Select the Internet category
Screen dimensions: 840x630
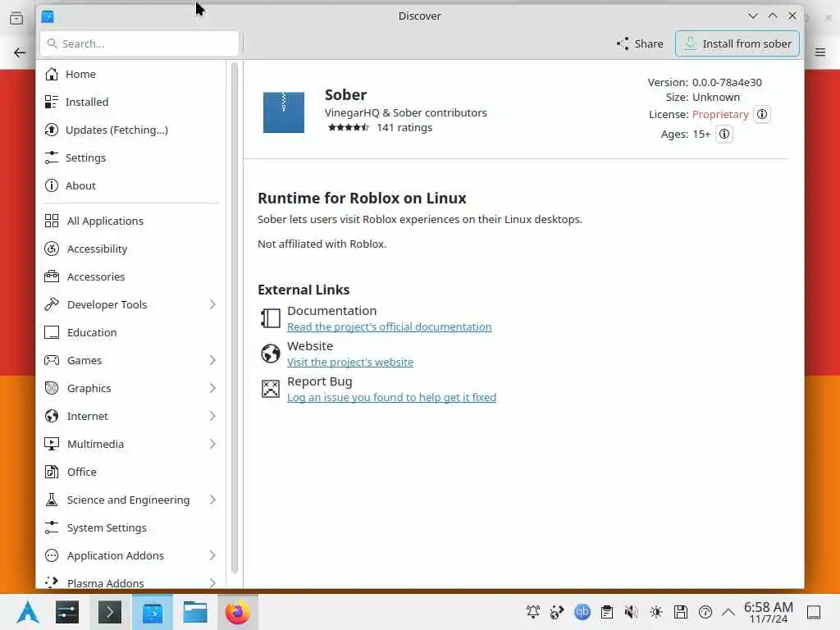click(131, 416)
